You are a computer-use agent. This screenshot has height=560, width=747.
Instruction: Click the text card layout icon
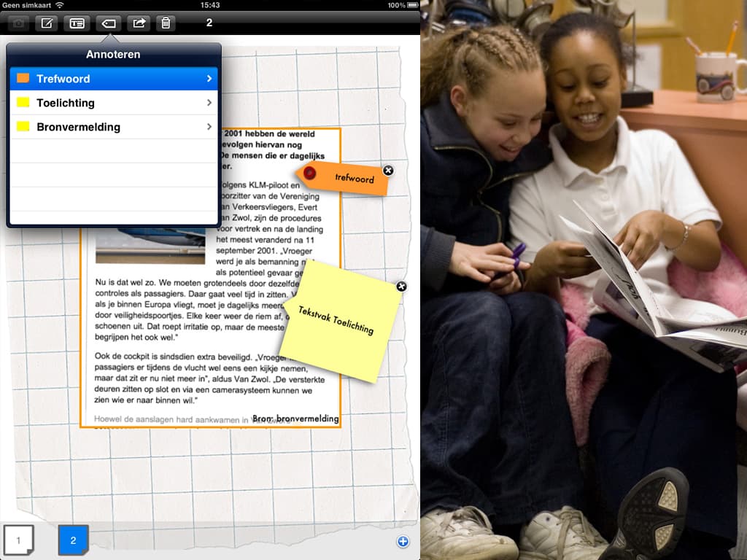77,23
